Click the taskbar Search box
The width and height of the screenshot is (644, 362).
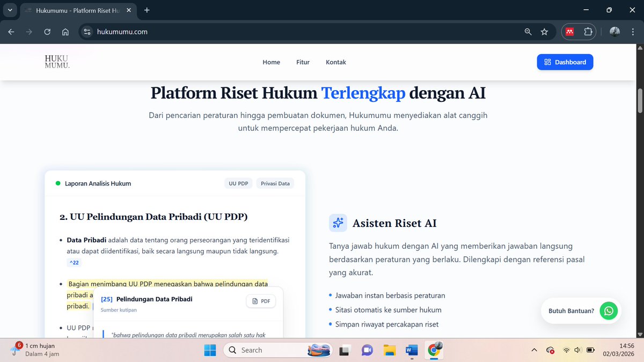(279, 350)
